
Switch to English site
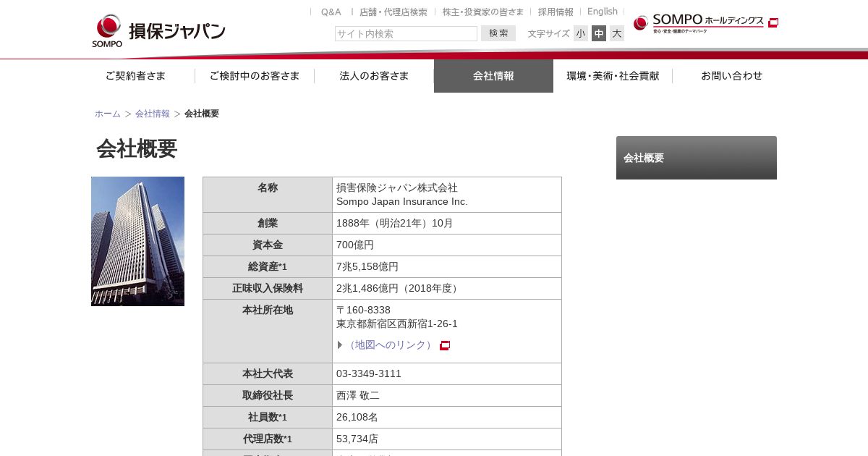(x=603, y=12)
